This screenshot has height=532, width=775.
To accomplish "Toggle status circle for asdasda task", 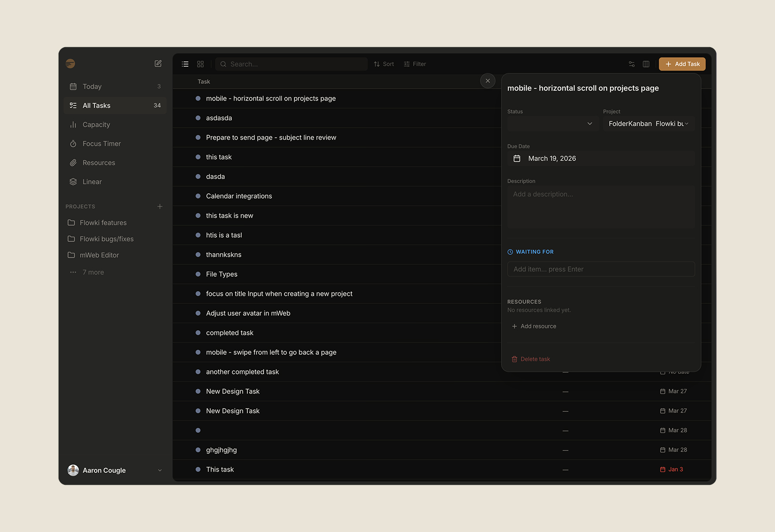I will [x=198, y=118].
